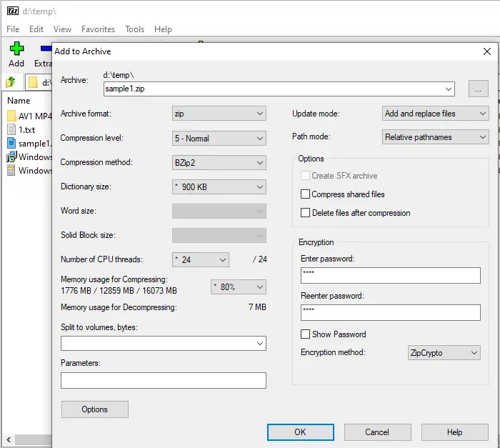
Task: Click the 7-Zip application icon in title bar
Action: (x=13, y=11)
